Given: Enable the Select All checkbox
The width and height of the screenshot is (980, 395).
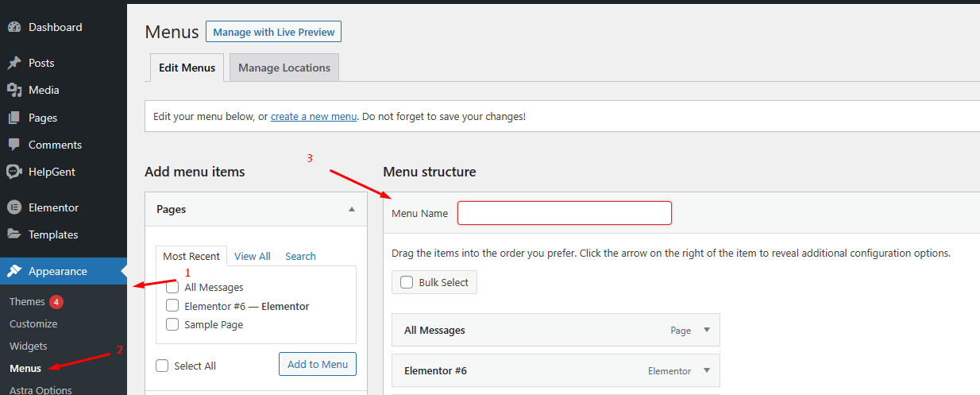Looking at the screenshot, I should pyautogui.click(x=162, y=366).
